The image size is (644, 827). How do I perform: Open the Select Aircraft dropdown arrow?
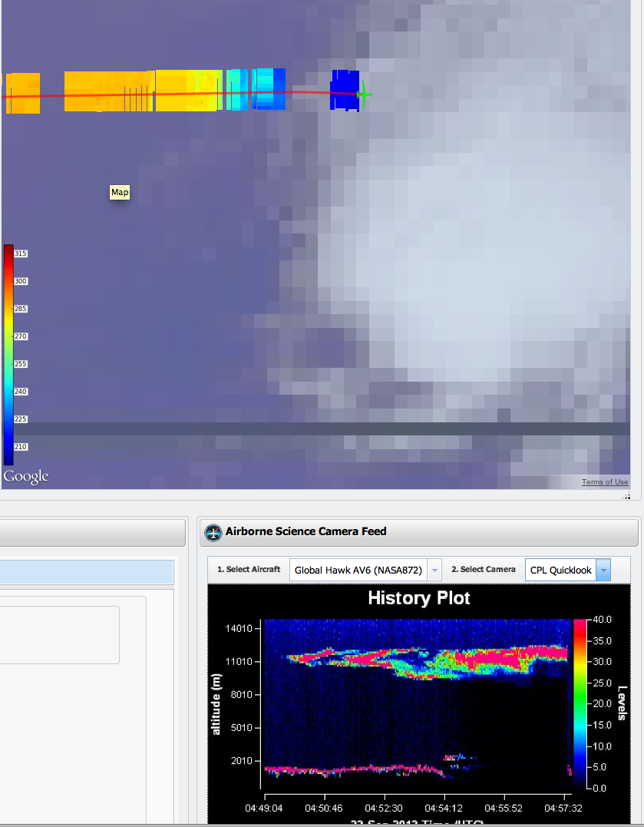click(x=434, y=571)
